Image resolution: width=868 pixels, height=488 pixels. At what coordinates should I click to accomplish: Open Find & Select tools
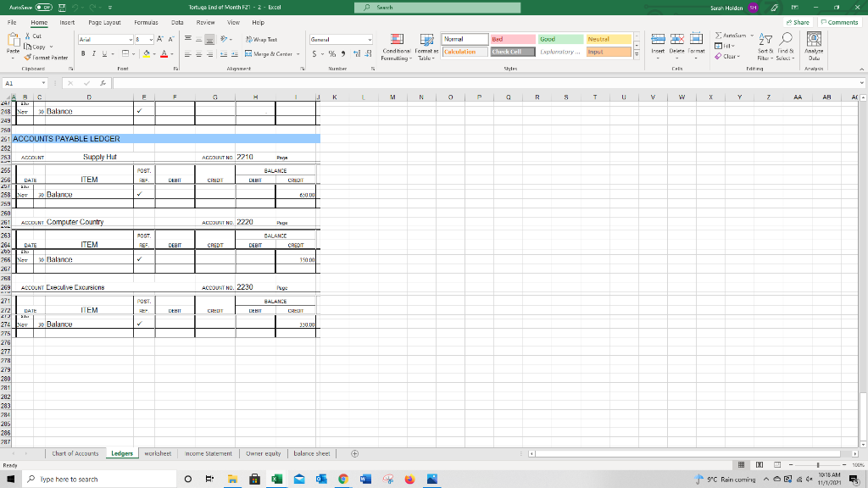[785, 47]
